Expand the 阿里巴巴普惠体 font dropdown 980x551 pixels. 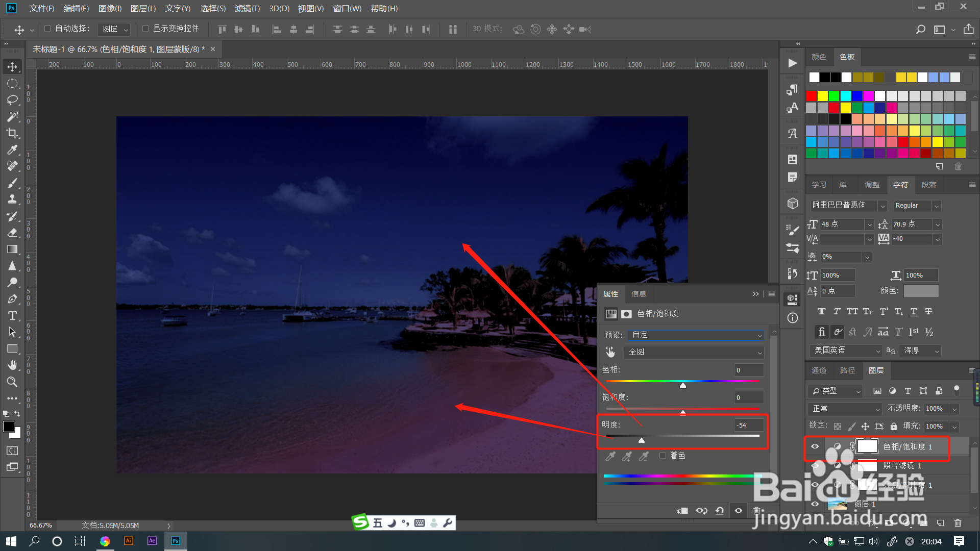pos(883,206)
